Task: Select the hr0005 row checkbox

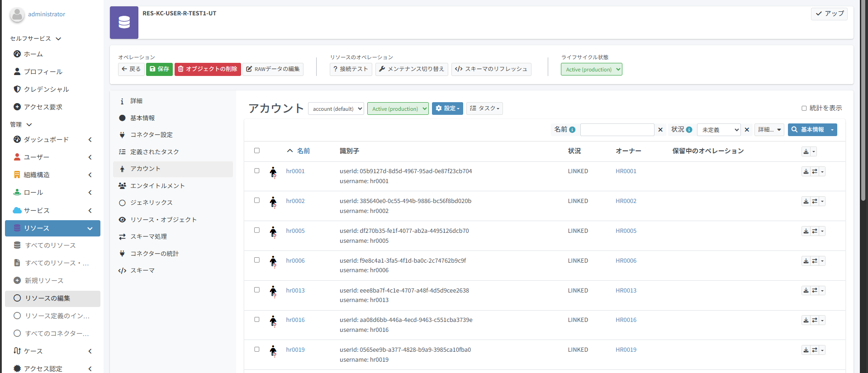Action: (257, 230)
